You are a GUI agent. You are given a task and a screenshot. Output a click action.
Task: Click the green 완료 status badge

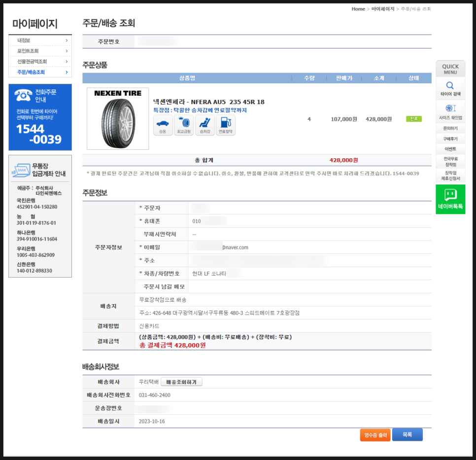(x=414, y=119)
